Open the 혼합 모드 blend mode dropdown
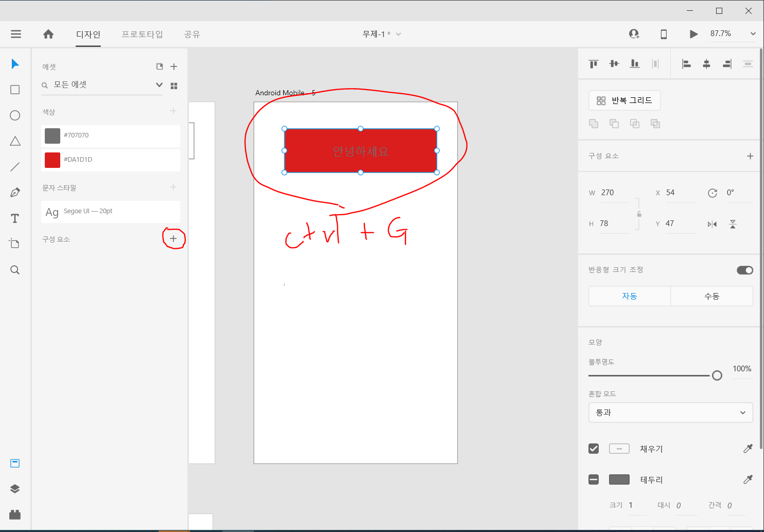This screenshot has width=764, height=532. click(670, 413)
